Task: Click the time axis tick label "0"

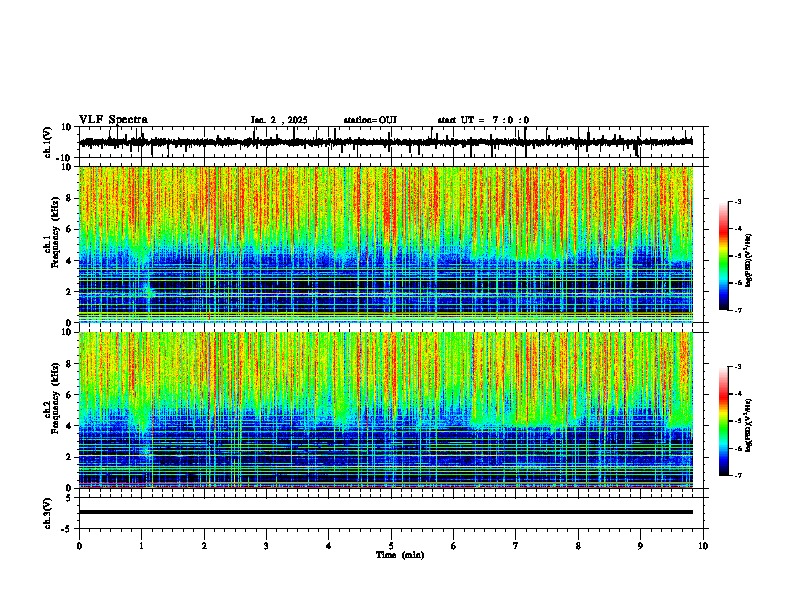Action: [79, 546]
